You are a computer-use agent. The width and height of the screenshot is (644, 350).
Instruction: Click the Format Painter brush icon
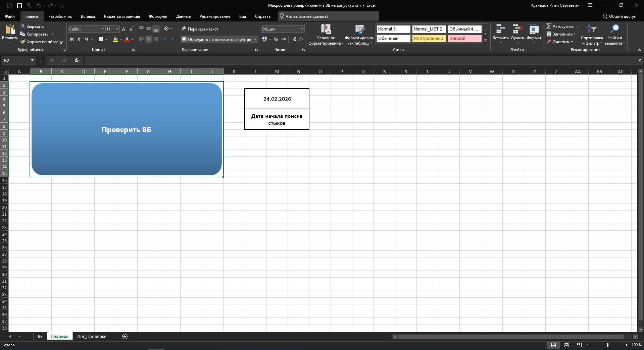click(23, 42)
